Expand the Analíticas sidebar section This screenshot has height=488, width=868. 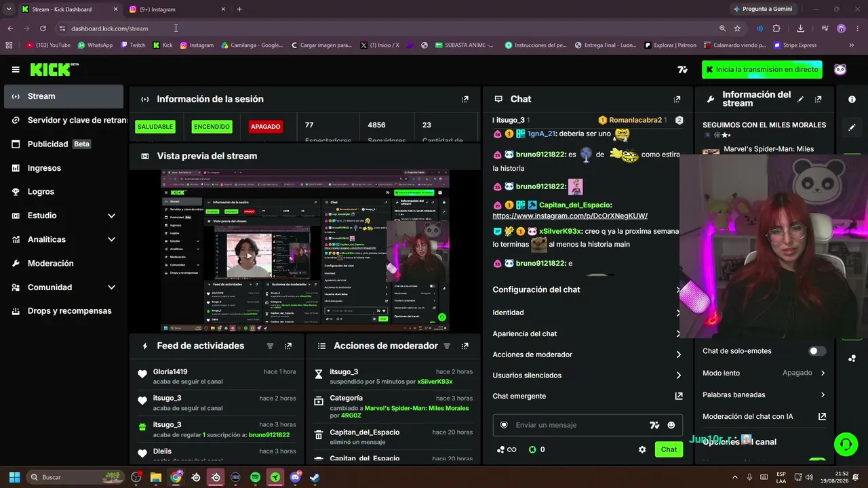(111, 239)
